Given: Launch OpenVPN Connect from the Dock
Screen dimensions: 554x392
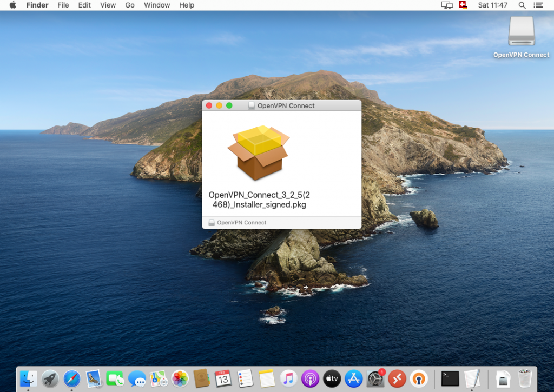Looking at the screenshot, I should point(419,378).
